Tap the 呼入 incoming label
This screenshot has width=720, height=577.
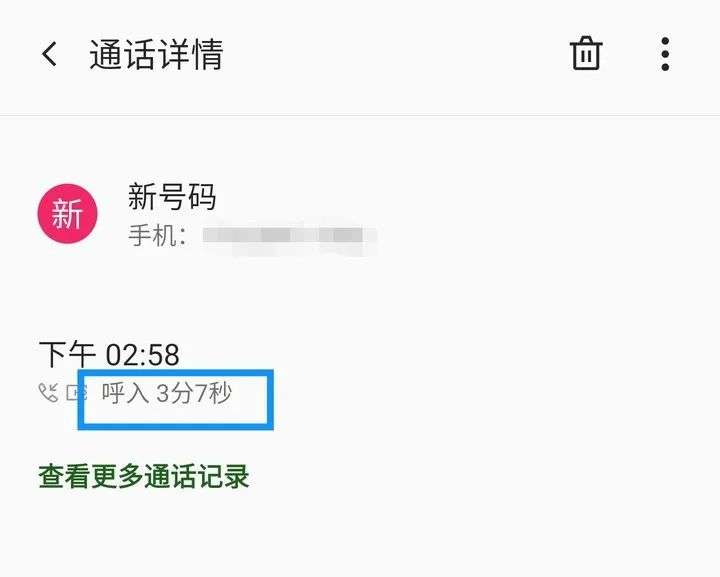125,393
